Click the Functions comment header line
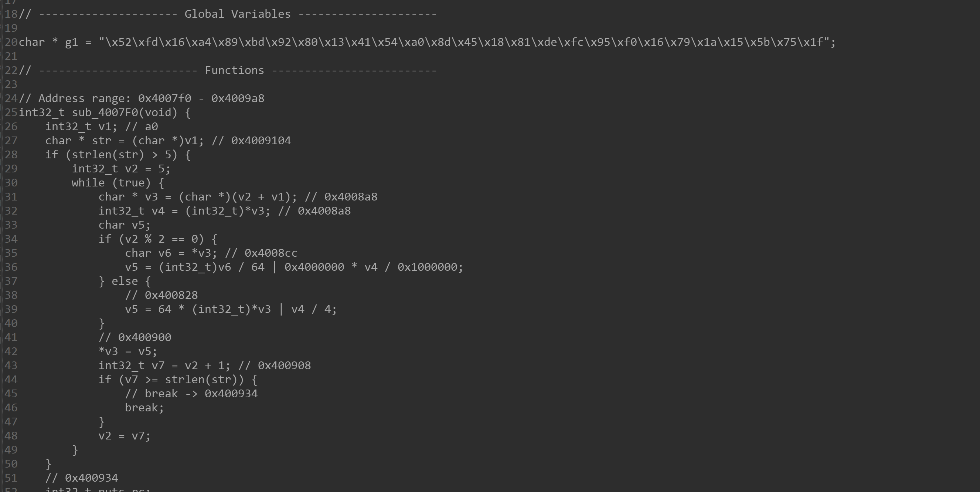This screenshot has height=492, width=980. pos(228,70)
